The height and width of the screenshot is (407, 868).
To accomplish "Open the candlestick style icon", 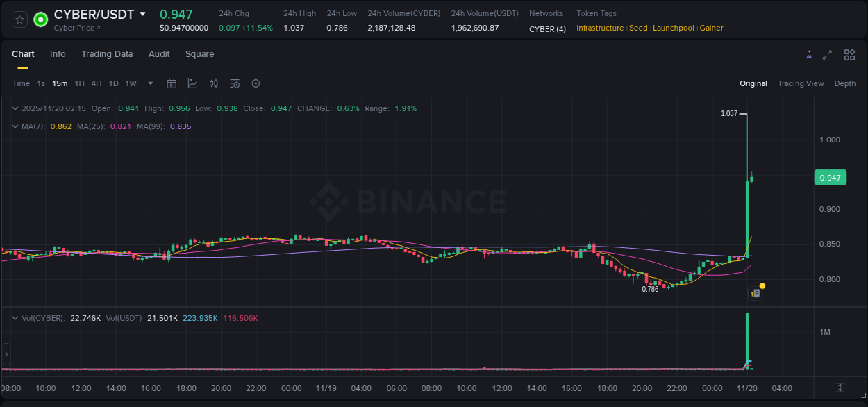I will point(213,83).
